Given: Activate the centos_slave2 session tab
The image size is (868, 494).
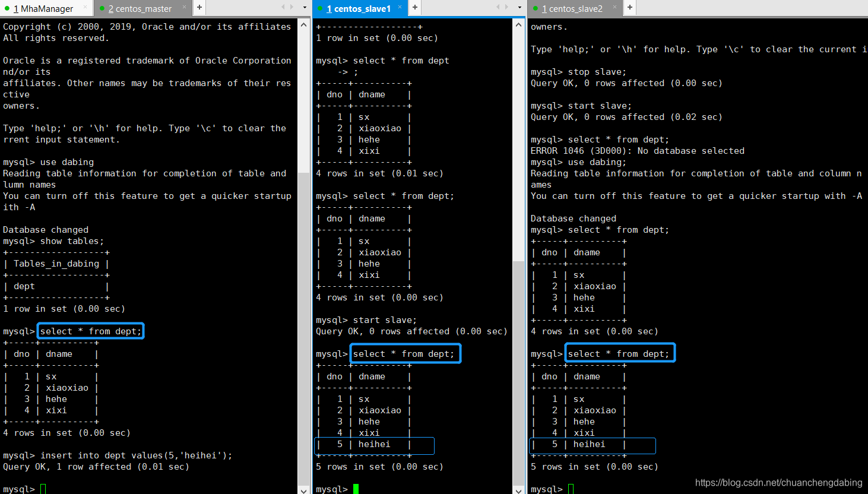Looking at the screenshot, I should click(x=575, y=8).
